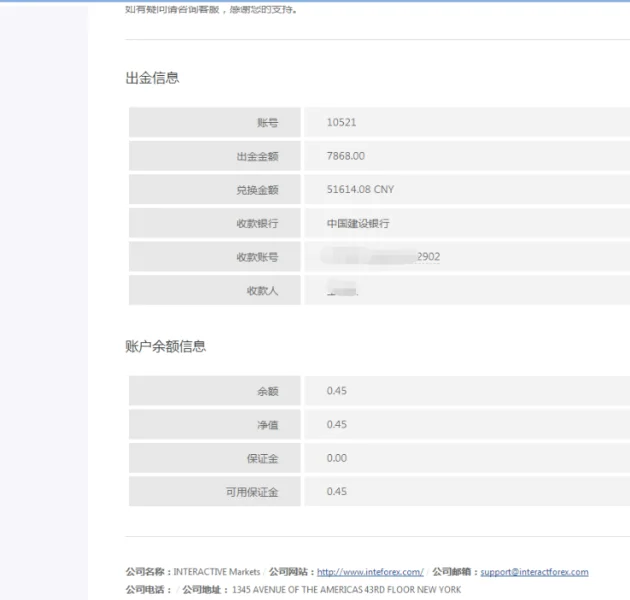Click the 出金金额 label cell
Viewport: 630px width, 600px height.
click(x=215, y=156)
